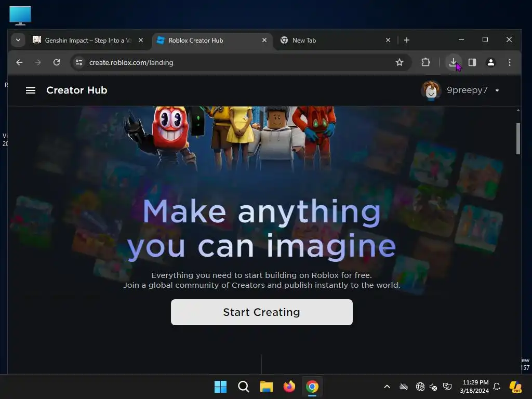Click the network globe tray icon
Screen dimensions: 532x399
420,387
